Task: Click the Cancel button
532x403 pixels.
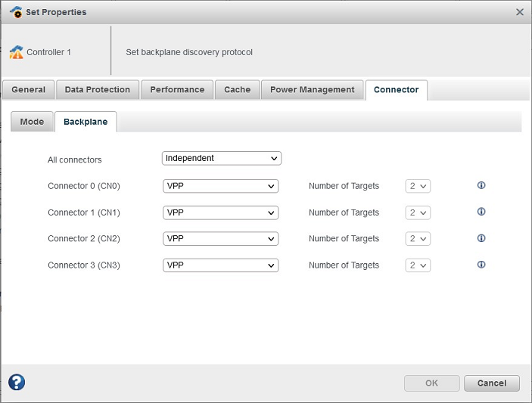Action: click(x=491, y=383)
